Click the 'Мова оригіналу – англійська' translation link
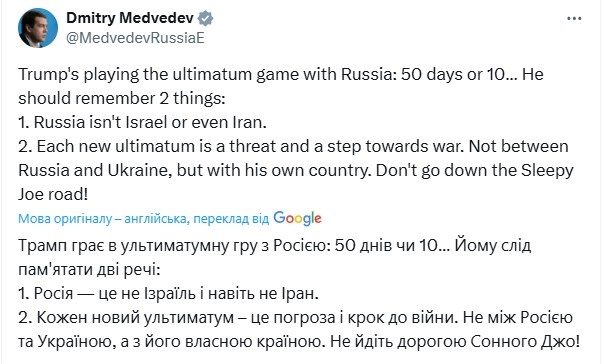This screenshot has width=604, height=364. pos(102,218)
